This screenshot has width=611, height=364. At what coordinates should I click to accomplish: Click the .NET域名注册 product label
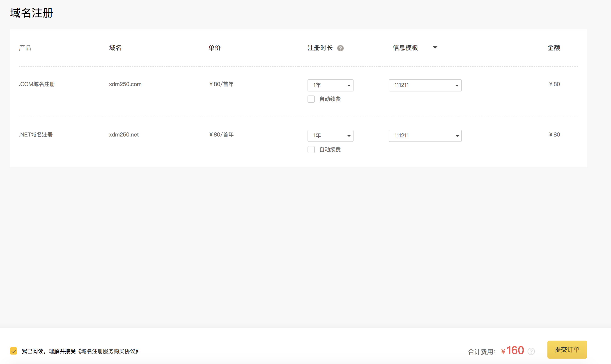pos(36,135)
